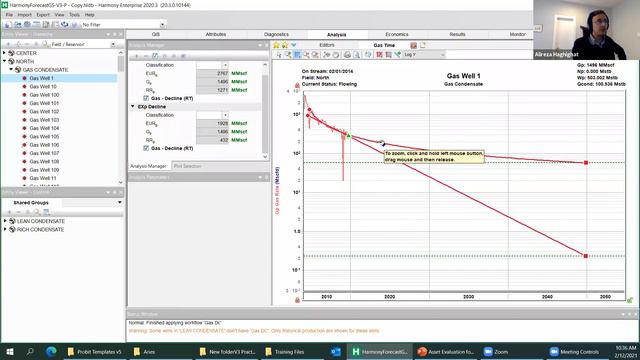Open the Field / Reservoir dropdown

click(113, 44)
